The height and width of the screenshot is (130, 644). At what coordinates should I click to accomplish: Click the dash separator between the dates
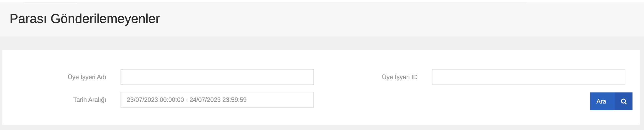click(186, 100)
